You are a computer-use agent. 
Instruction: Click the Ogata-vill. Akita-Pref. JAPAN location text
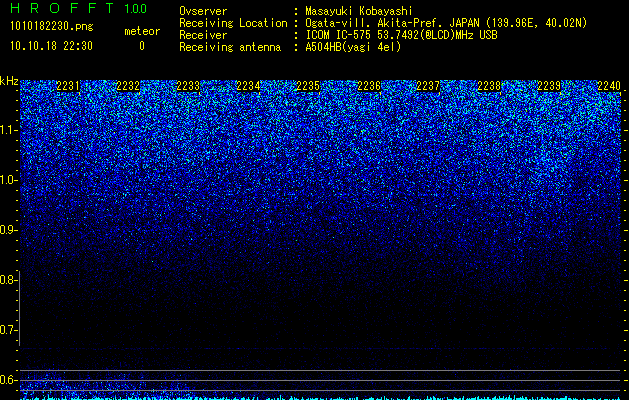tap(446, 23)
